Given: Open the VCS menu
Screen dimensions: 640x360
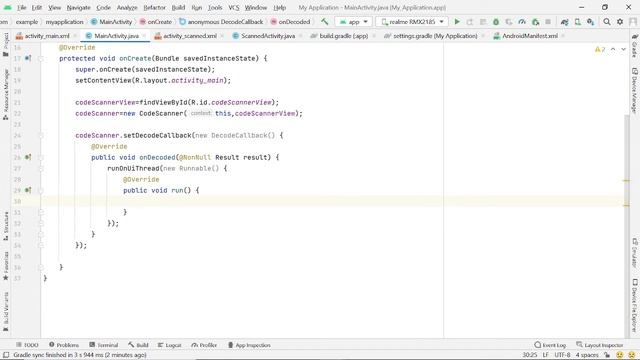Looking at the screenshot, I should click(x=233, y=7).
